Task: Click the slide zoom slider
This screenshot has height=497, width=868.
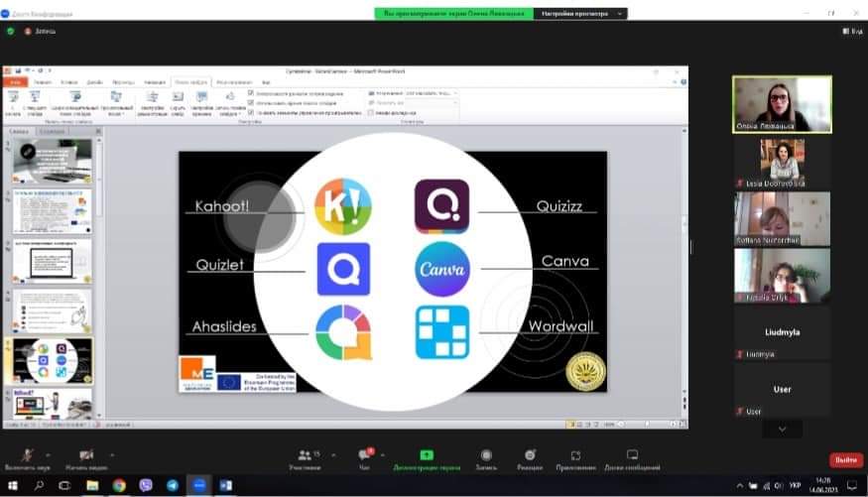Action: point(646,425)
